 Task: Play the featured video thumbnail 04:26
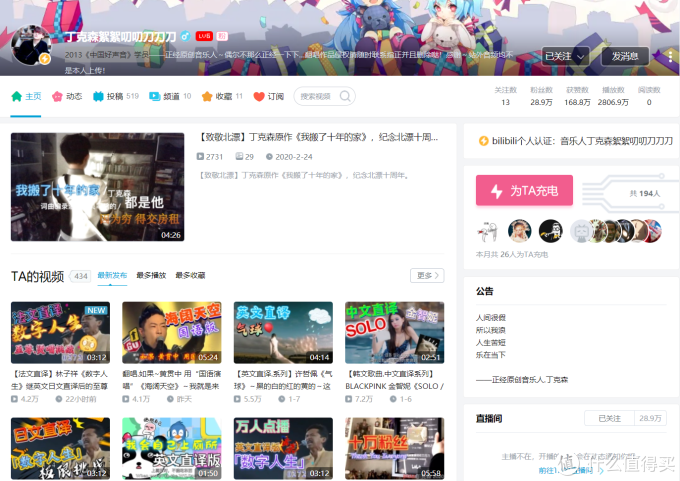point(98,187)
